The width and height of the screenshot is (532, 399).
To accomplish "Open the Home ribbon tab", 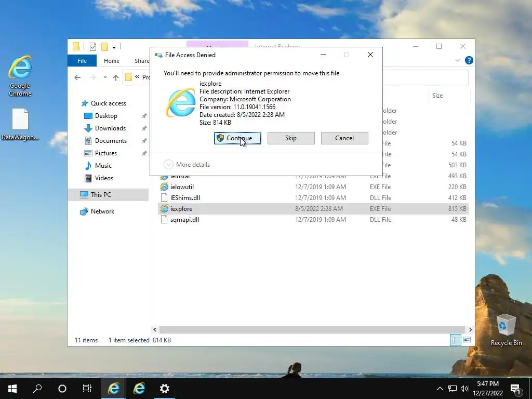I will coord(112,61).
